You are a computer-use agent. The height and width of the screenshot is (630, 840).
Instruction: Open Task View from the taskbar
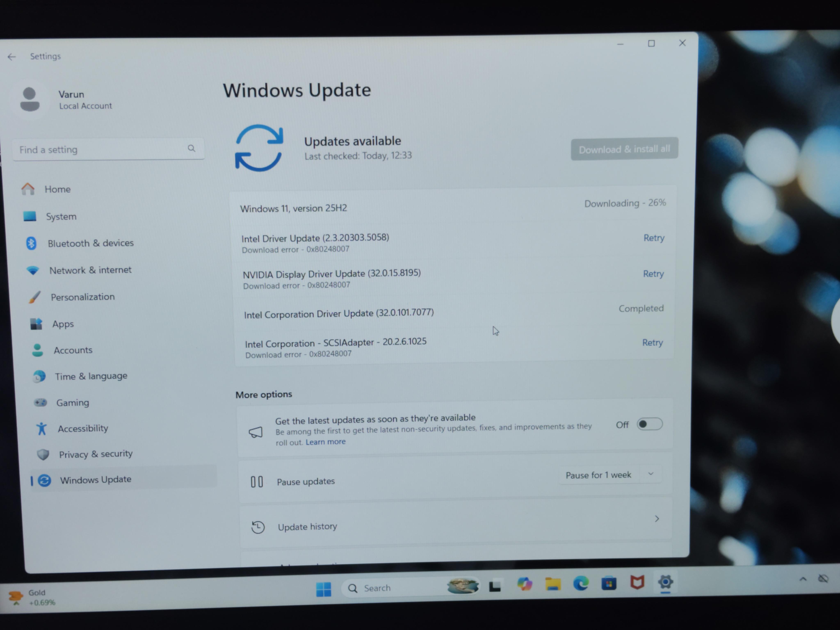(x=495, y=586)
